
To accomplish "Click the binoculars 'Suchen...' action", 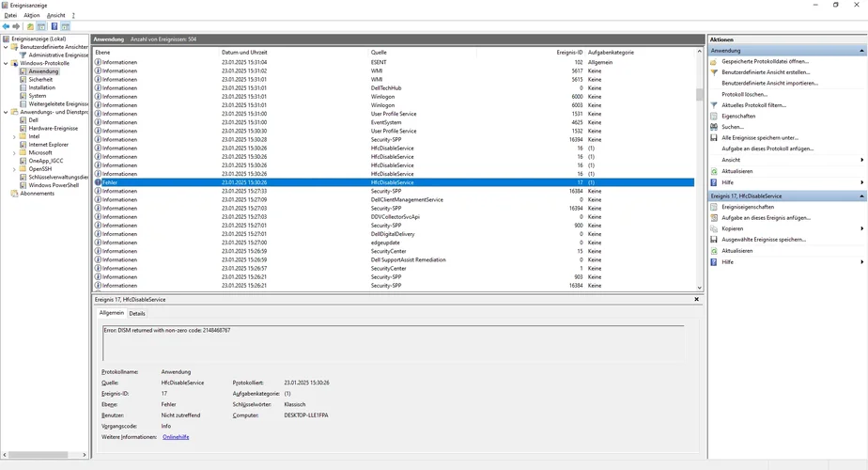I will pyautogui.click(x=714, y=127).
